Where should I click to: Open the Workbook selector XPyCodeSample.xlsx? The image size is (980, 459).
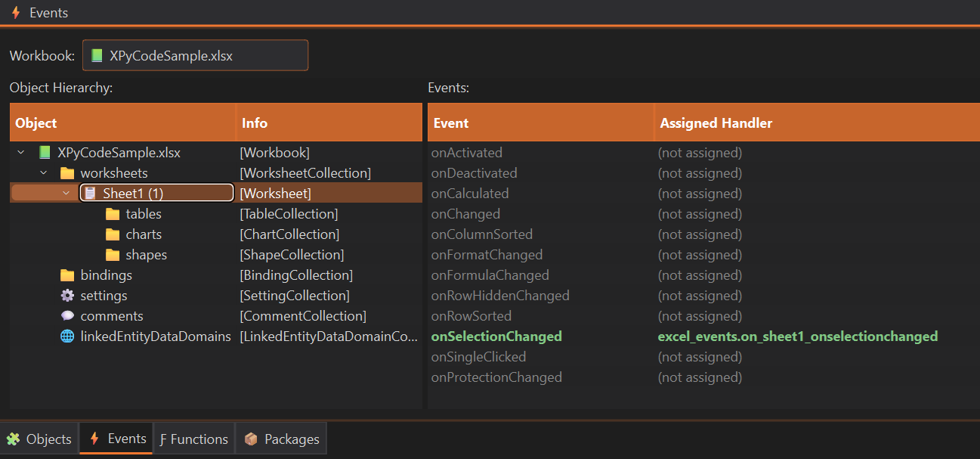[x=195, y=55]
